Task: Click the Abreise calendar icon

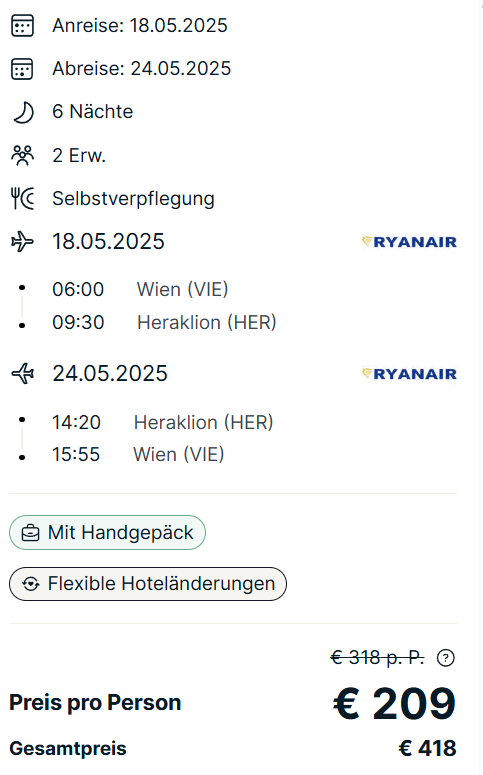Action: point(22,69)
